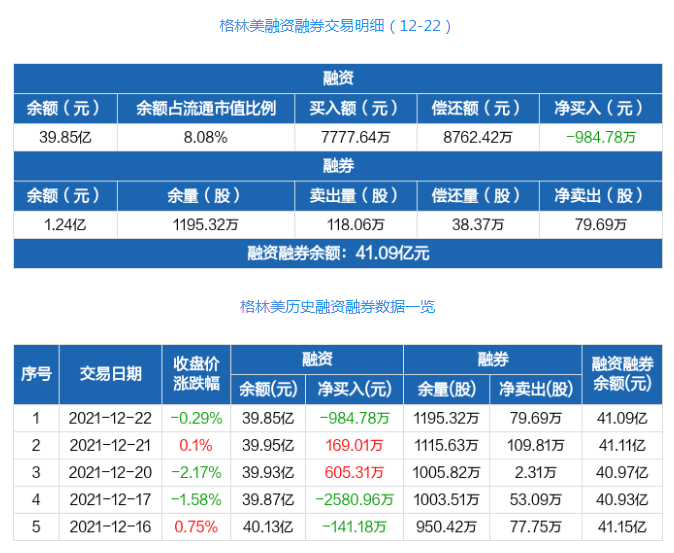Click the 169.01万 net buy value
The width and height of the screenshot is (674, 553).
[x=354, y=446]
